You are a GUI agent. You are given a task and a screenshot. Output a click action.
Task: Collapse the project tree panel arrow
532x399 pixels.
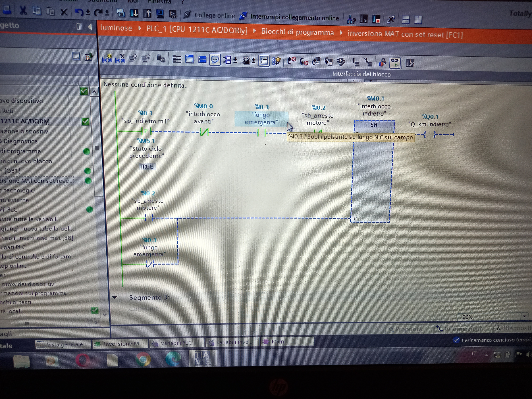click(90, 27)
